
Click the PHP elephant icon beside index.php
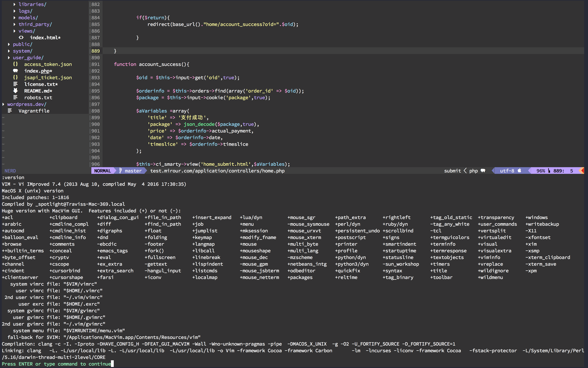[16, 71]
